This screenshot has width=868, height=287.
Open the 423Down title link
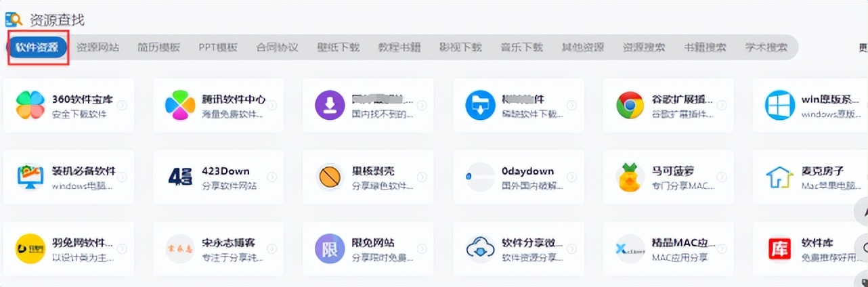click(225, 171)
